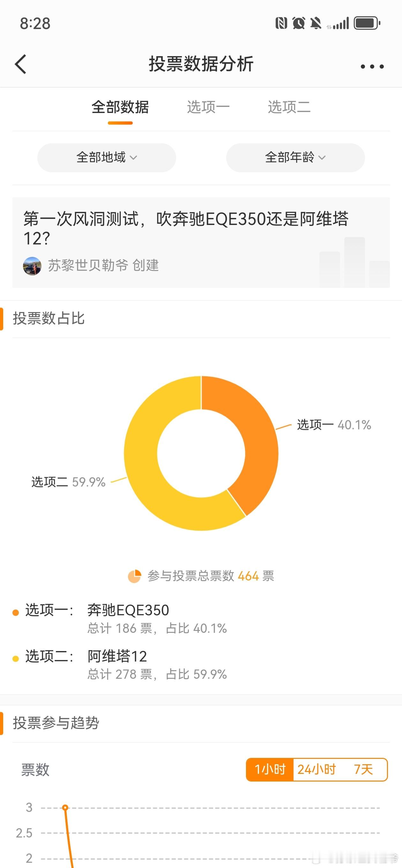Switch to the 选项一 tab
The width and height of the screenshot is (402, 868).
coord(208,107)
